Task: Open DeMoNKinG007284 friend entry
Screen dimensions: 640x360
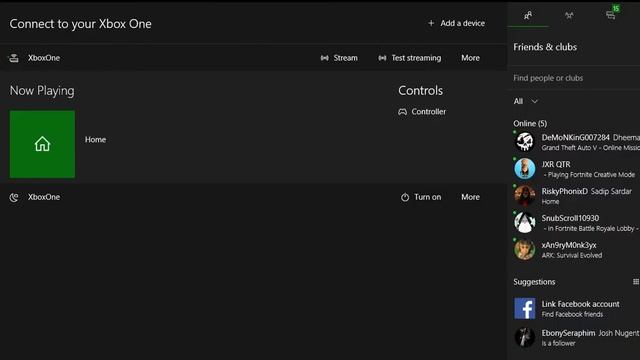Action: tap(576, 142)
